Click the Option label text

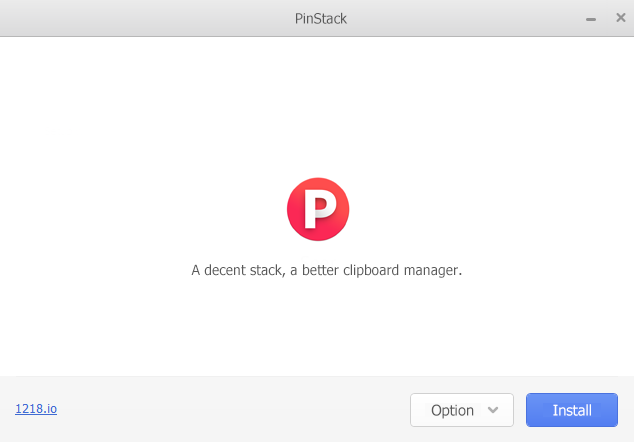[452, 410]
